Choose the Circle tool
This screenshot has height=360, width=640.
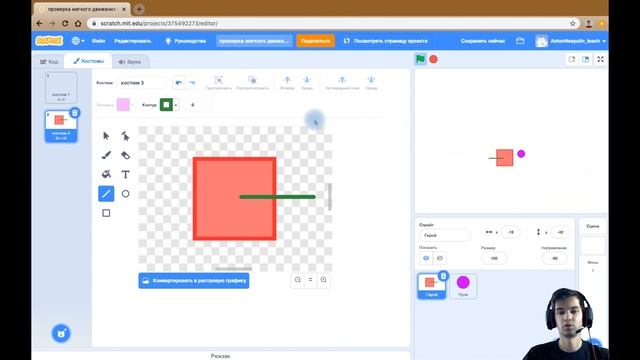tap(125, 193)
